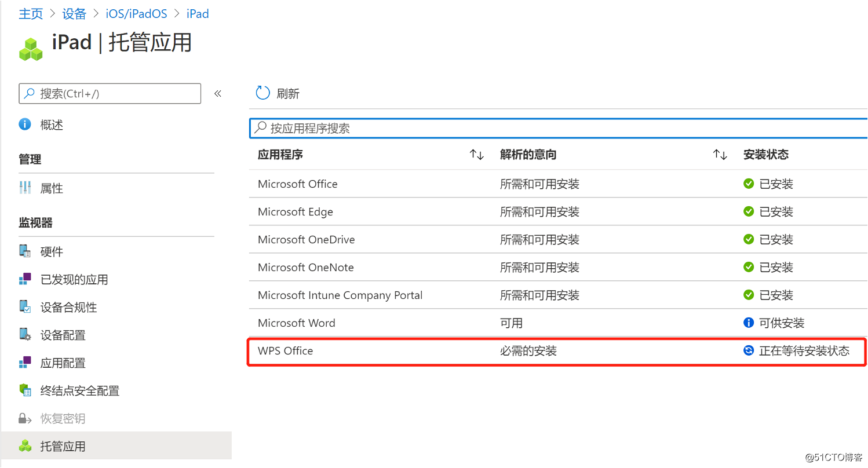Click the magnifier icon in the application search box
This screenshot has height=468, width=868.
coord(261,128)
